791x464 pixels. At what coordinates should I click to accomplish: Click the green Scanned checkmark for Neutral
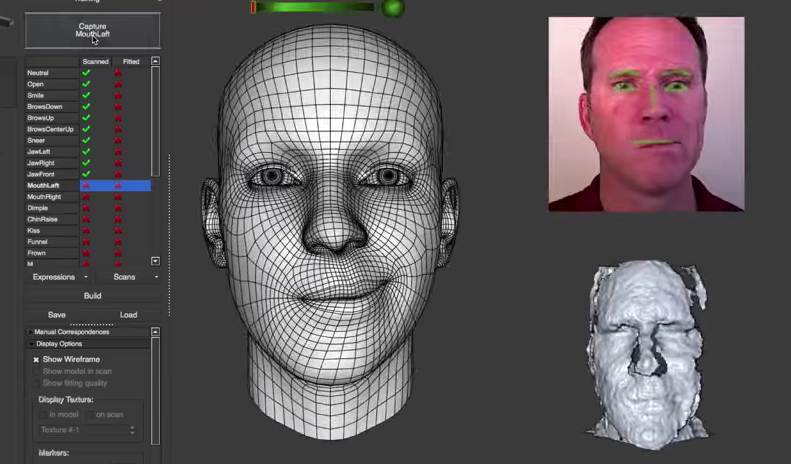coord(86,73)
